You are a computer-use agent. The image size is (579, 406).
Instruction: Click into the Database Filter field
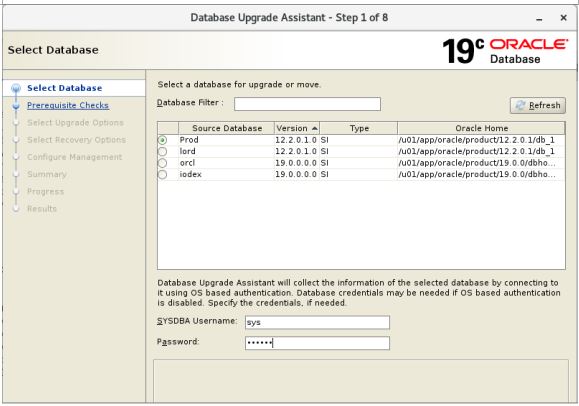pyautogui.click(x=307, y=104)
